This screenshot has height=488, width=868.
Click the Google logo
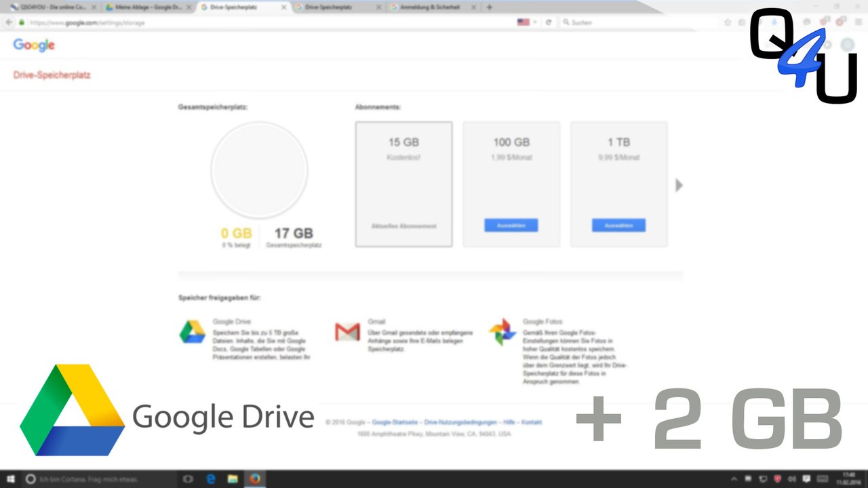[34, 45]
